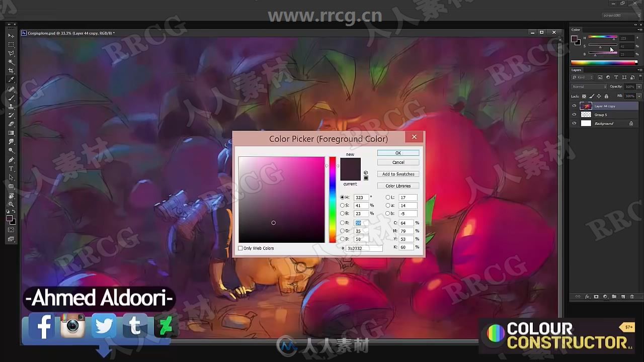The image size is (644, 362).
Task: Open the Color panel menu
Action: 639,30
